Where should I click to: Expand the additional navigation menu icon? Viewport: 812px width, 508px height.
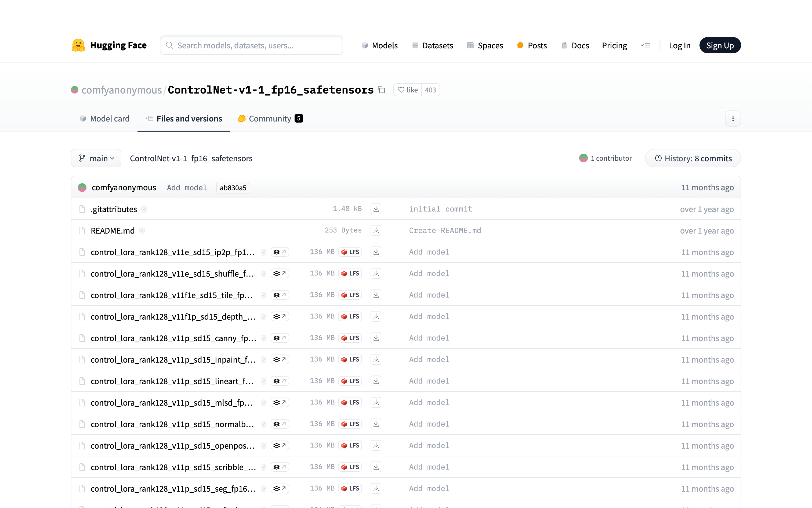[645, 45]
